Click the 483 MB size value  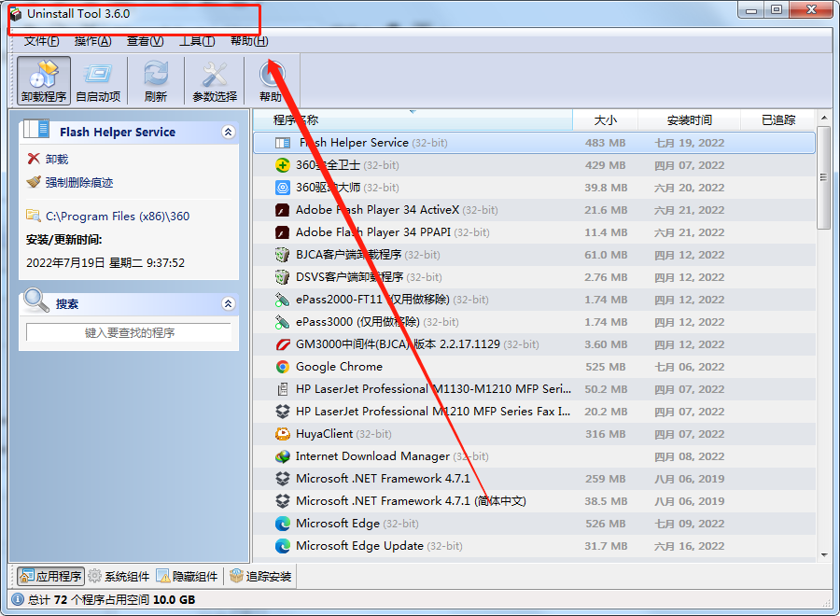point(606,143)
